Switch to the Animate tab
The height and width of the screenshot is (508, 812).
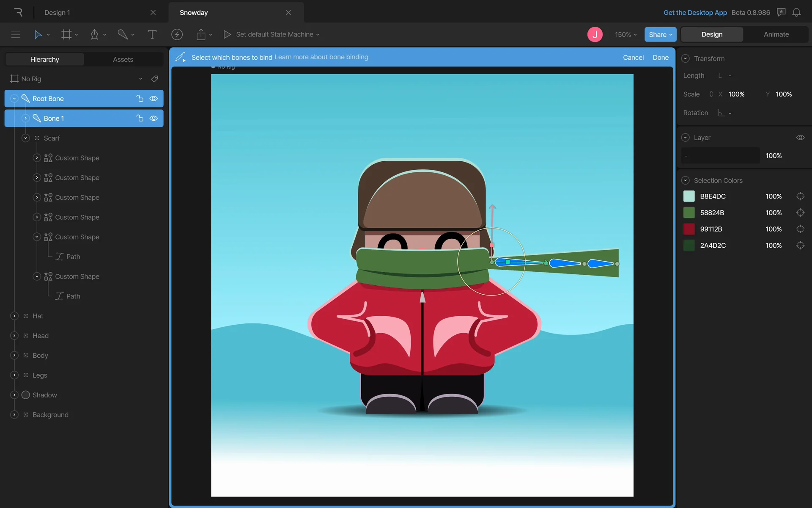pos(776,34)
